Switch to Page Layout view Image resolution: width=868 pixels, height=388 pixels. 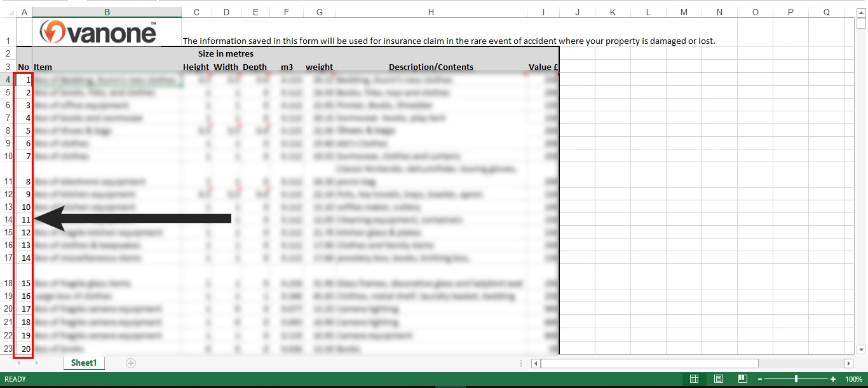(x=718, y=379)
